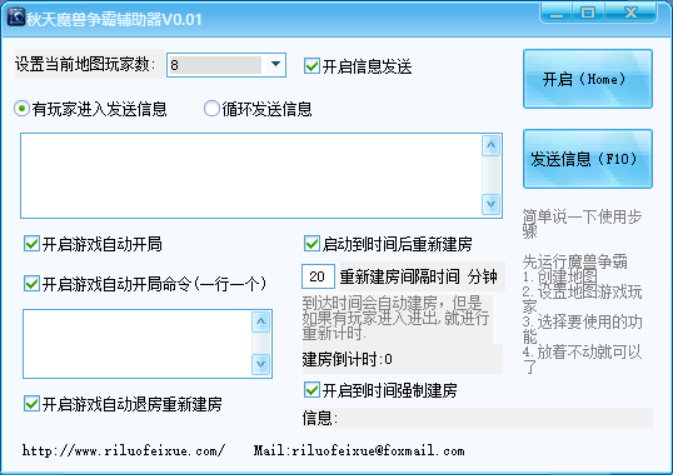Click the 开启 (Home) button
The image size is (673, 475).
coord(588,79)
